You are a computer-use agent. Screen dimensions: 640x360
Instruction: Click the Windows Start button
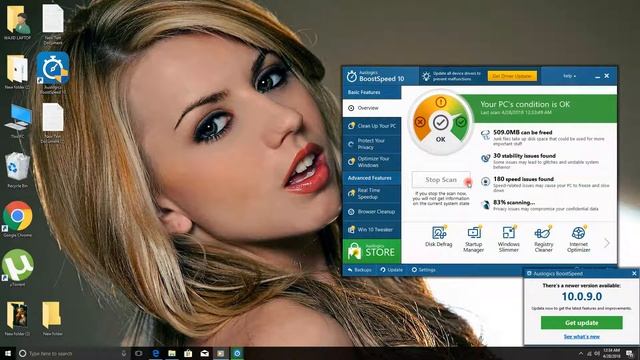tap(7, 353)
